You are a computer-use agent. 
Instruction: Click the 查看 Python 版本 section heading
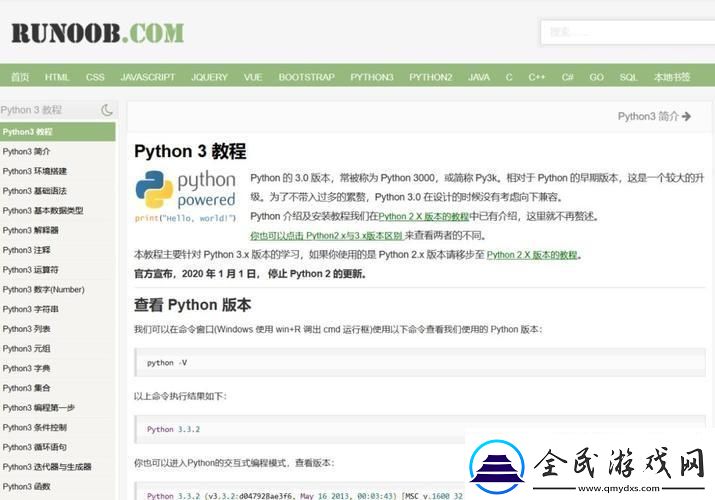[192, 304]
